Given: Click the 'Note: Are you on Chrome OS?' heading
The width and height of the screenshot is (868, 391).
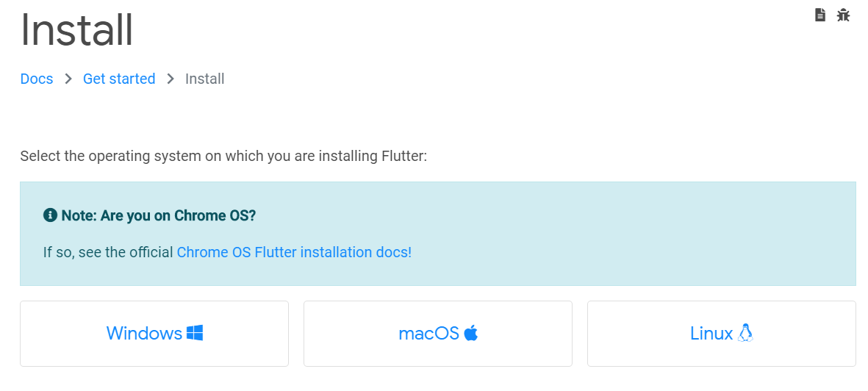Looking at the screenshot, I should click(x=158, y=215).
